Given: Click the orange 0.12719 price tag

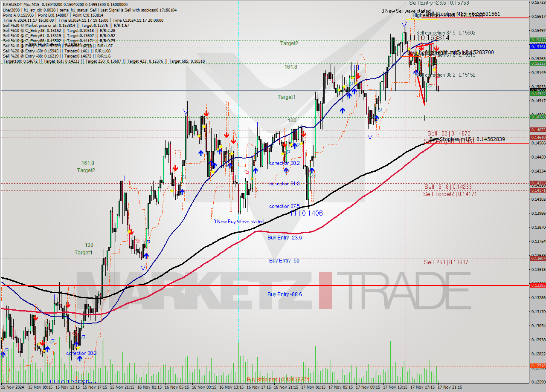Looking at the screenshot, I should (x=537, y=366).
